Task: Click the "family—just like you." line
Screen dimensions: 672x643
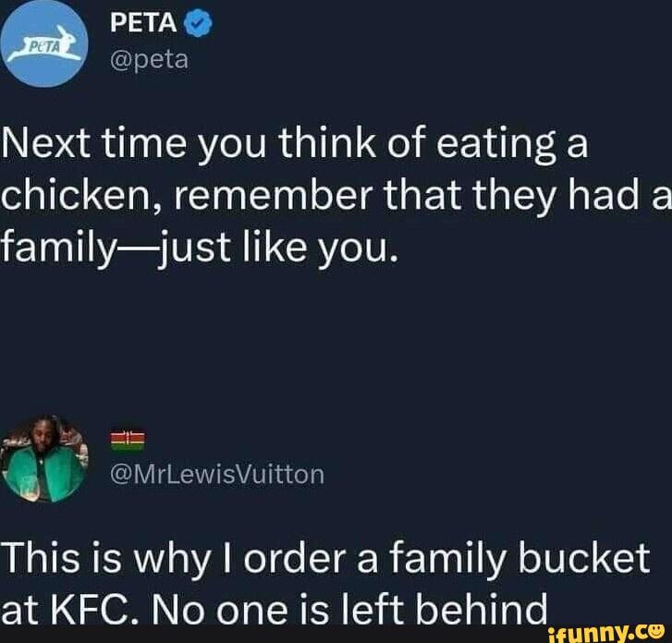Action: (198, 247)
